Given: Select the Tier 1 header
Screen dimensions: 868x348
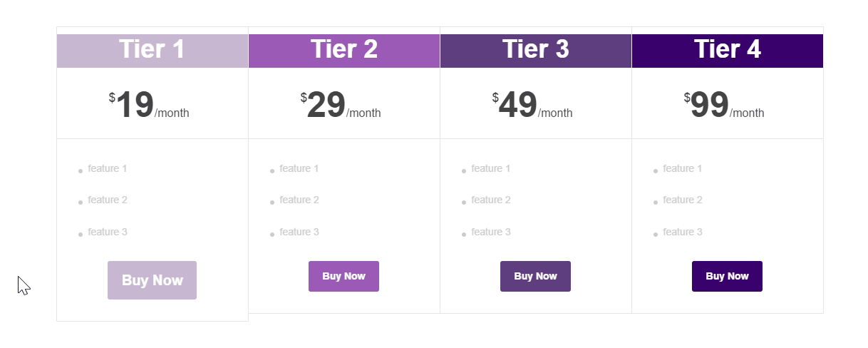Looking at the screenshot, I should 153,51.
